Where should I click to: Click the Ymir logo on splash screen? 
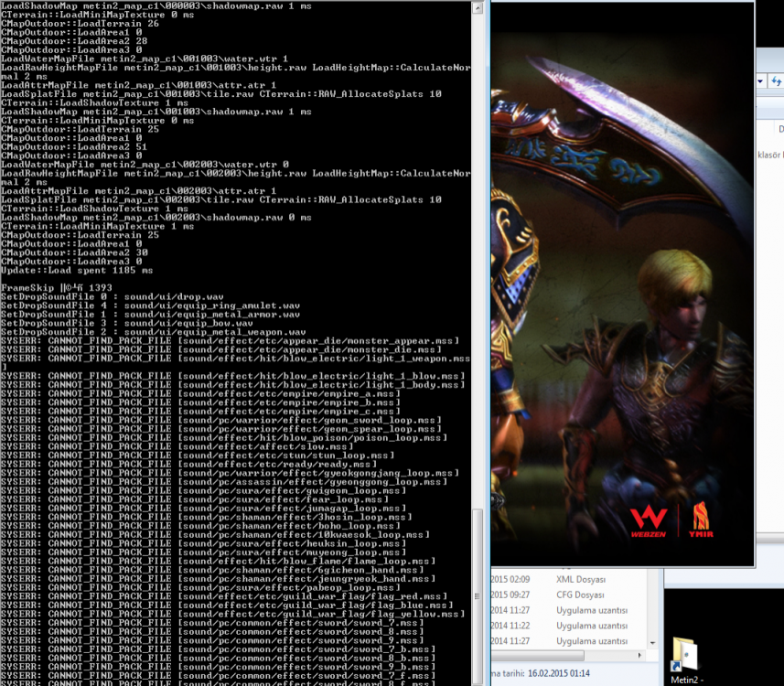coord(701,520)
